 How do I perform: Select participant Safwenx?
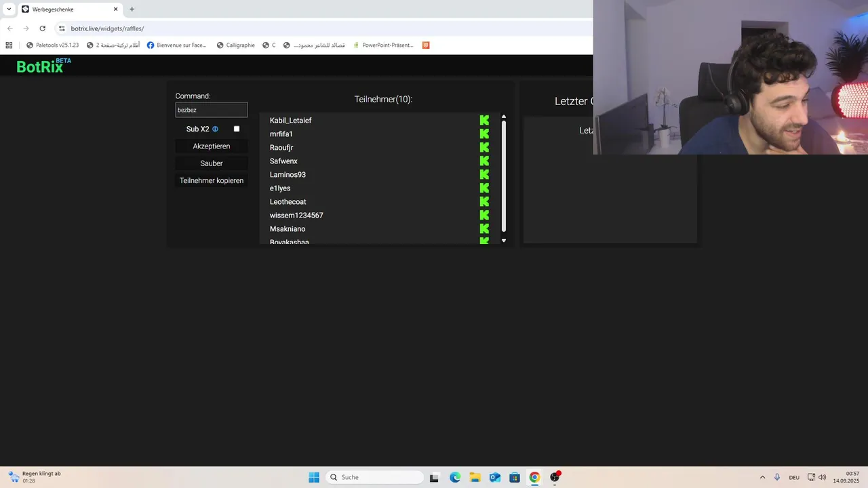coord(283,161)
